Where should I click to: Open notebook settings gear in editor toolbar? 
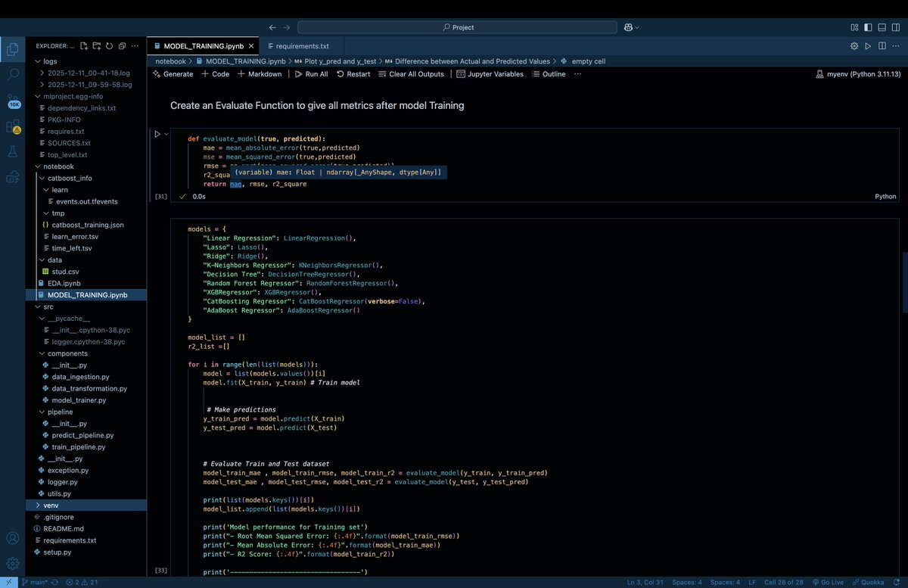click(x=854, y=46)
